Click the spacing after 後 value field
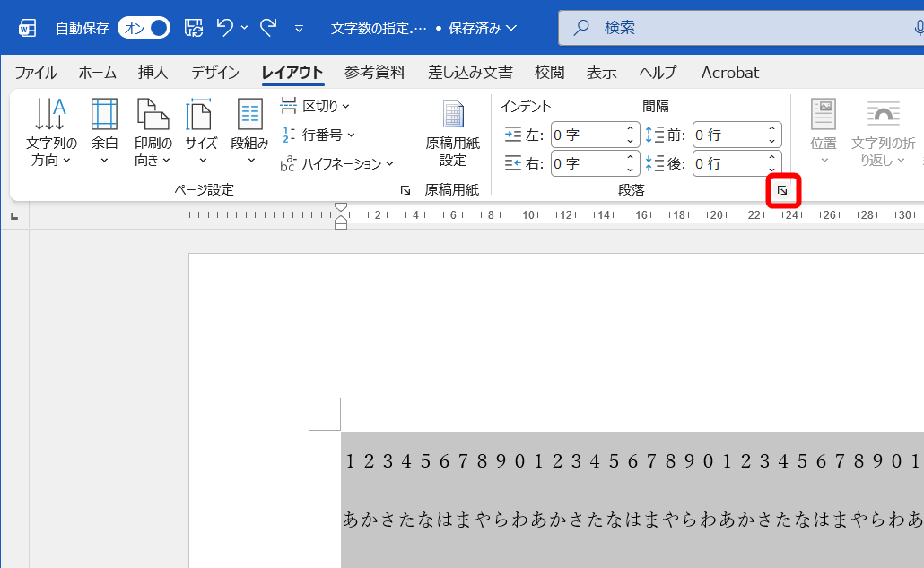Image resolution: width=924 pixels, height=568 pixels. point(728,164)
